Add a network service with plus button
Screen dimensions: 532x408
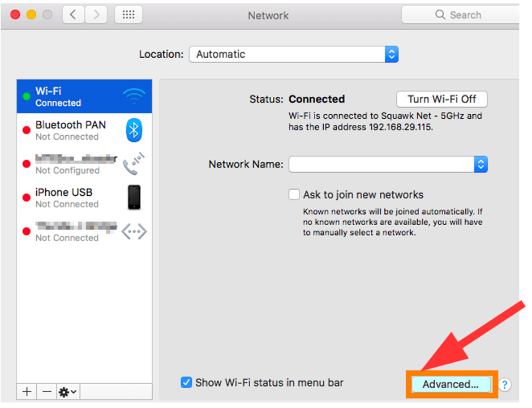click(x=27, y=392)
